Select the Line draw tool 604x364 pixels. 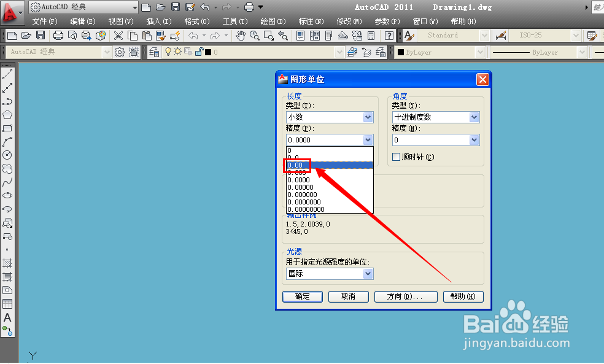(7, 74)
